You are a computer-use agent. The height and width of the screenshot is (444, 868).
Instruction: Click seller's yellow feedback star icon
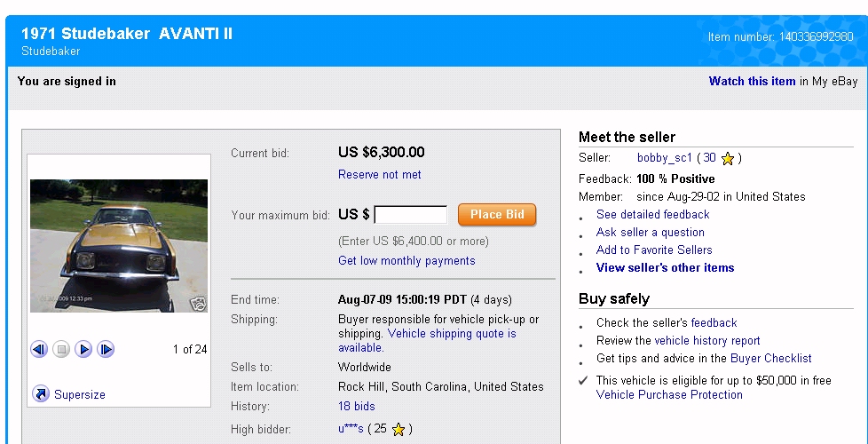[x=728, y=159]
